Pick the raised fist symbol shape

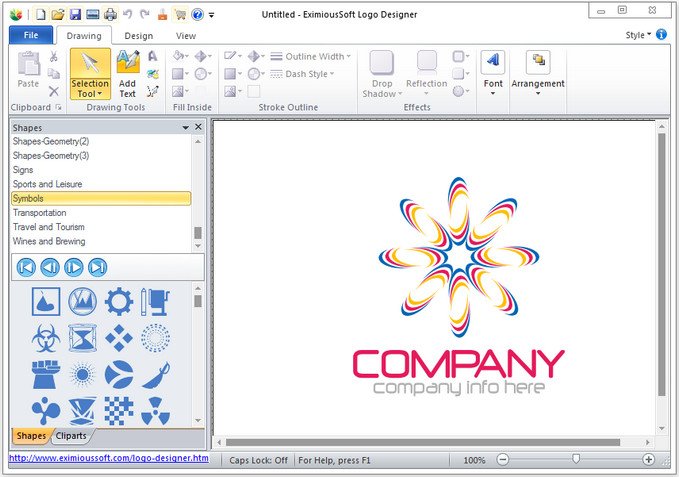[46, 374]
